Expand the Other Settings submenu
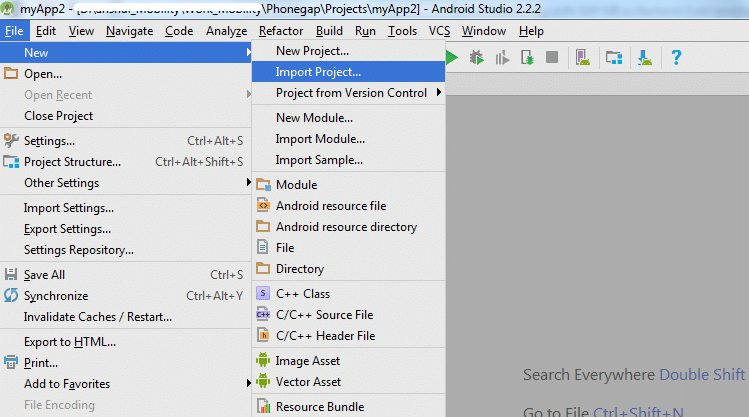 pyautogui.click(x=61, y=183)
